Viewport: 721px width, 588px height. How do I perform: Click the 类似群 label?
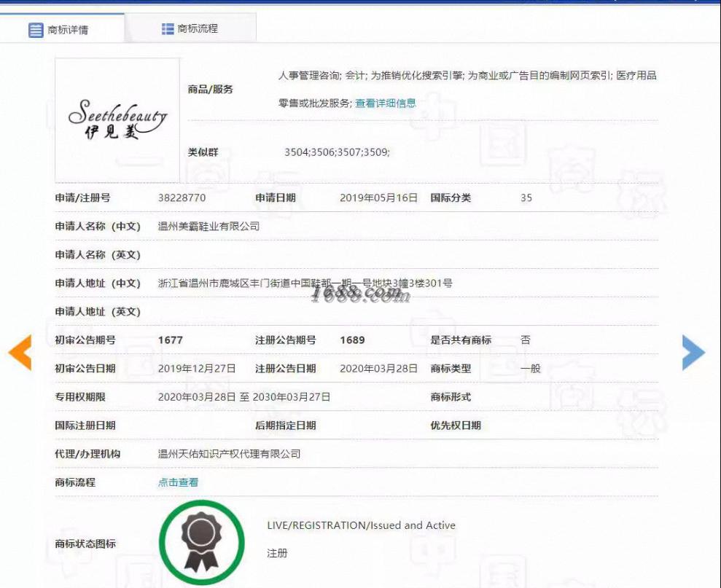click(x=203, y=152)
